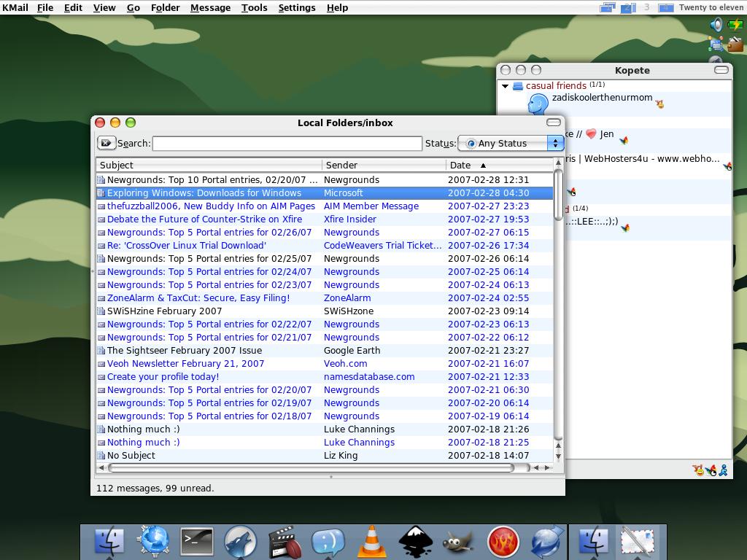The width and height of the screenshot is (747, 560).
Task: Launch GIMP from the dock
Action: (459, 542)
